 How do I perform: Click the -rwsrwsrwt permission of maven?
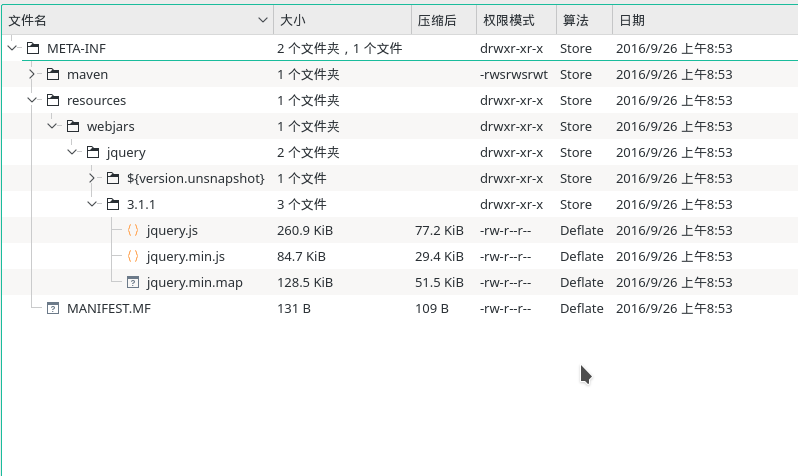(x=514, y=74)
